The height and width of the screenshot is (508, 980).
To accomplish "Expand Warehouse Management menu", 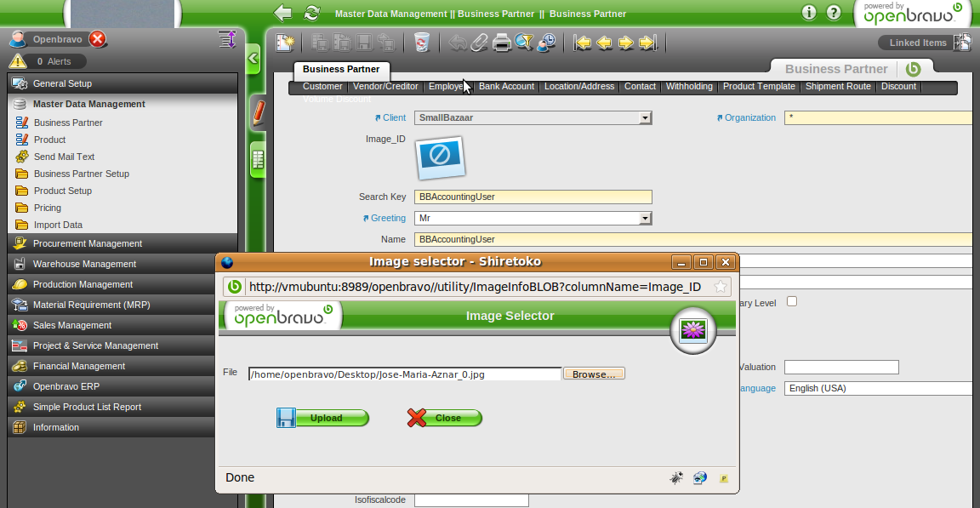I will [112, 264].
